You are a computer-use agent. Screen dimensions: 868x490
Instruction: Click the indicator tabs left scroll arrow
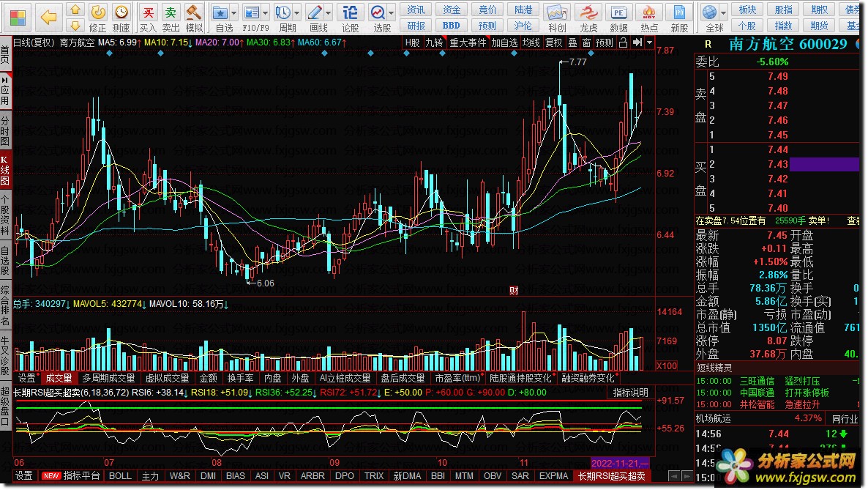(674, 475)
